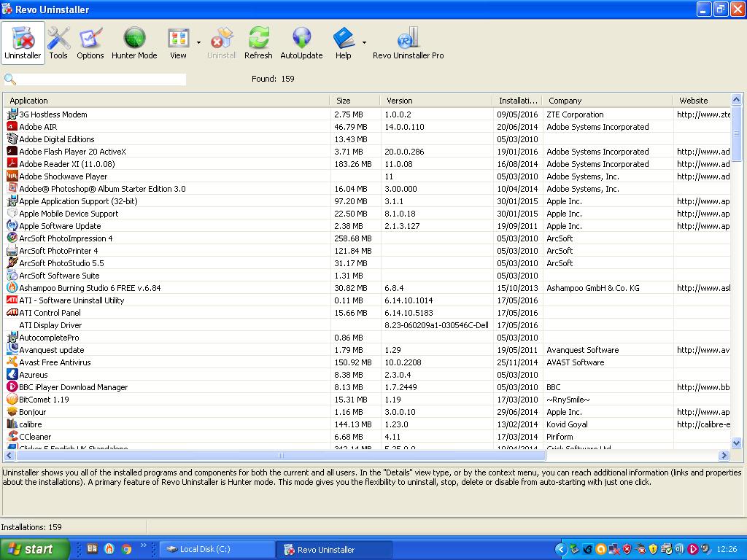Viewport: 747px width, 560px height.
Task: Launch Chrome from the Quick Launch bar
Action: pos(126,549)
